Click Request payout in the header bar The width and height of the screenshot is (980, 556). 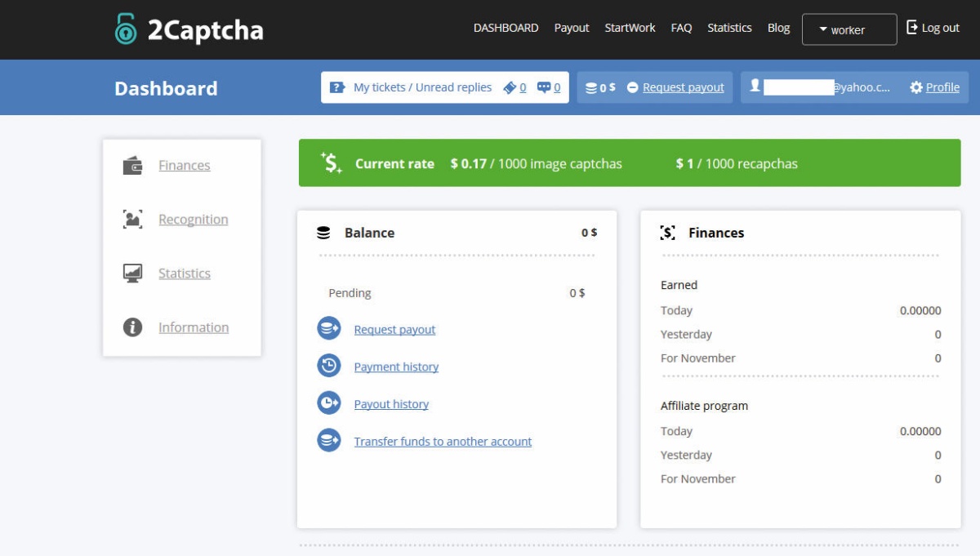684,87
